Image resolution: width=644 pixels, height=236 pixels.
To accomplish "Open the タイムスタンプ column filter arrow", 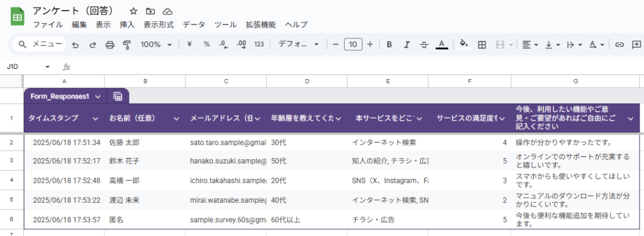I will 96,119.
